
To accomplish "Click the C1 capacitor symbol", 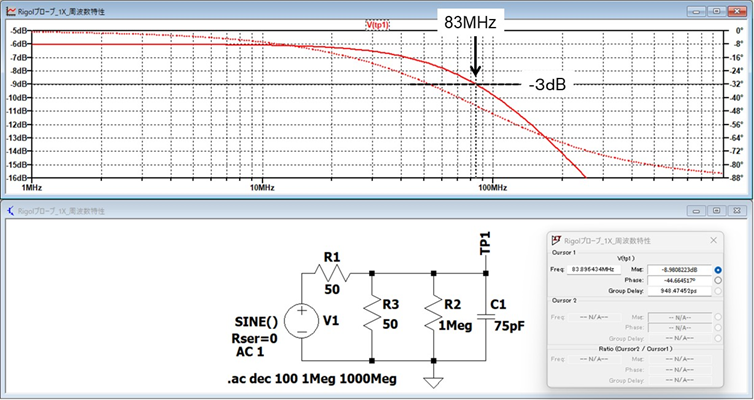I will (487, 316).
